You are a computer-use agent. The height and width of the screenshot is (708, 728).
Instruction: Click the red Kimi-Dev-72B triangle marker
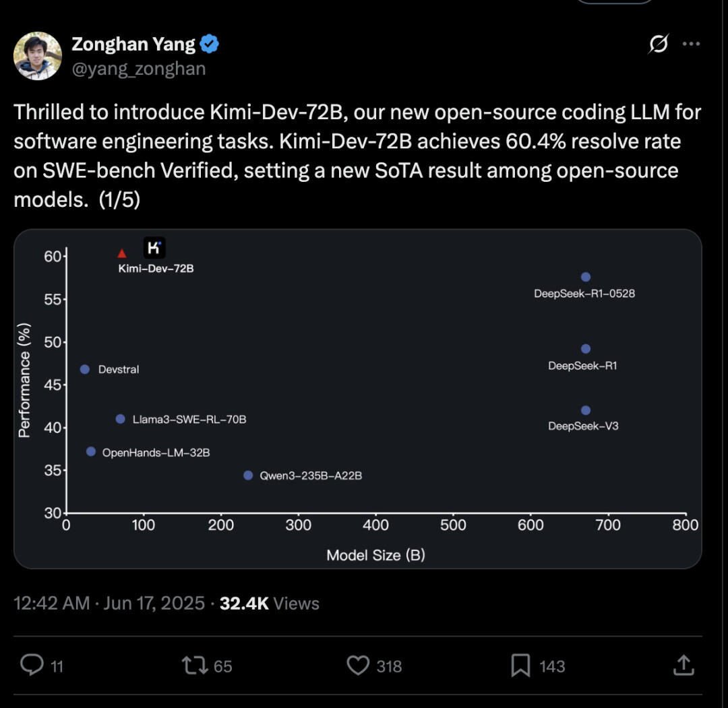click(122, 253)
